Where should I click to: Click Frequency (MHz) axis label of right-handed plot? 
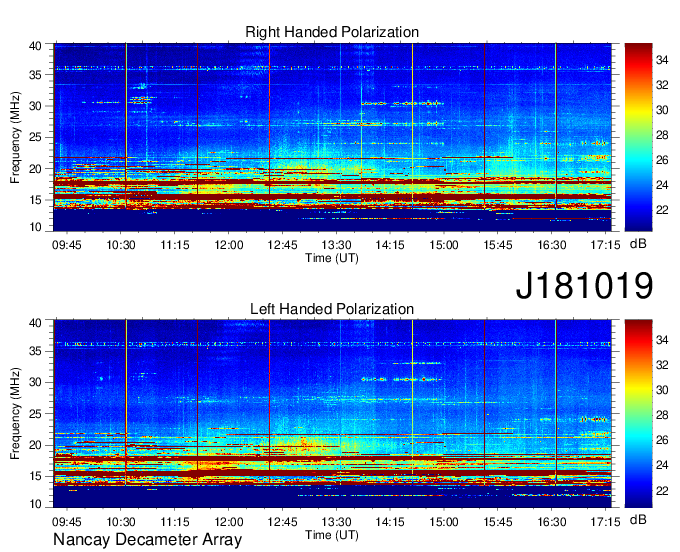pyautogui.click(x=15, y=137)
